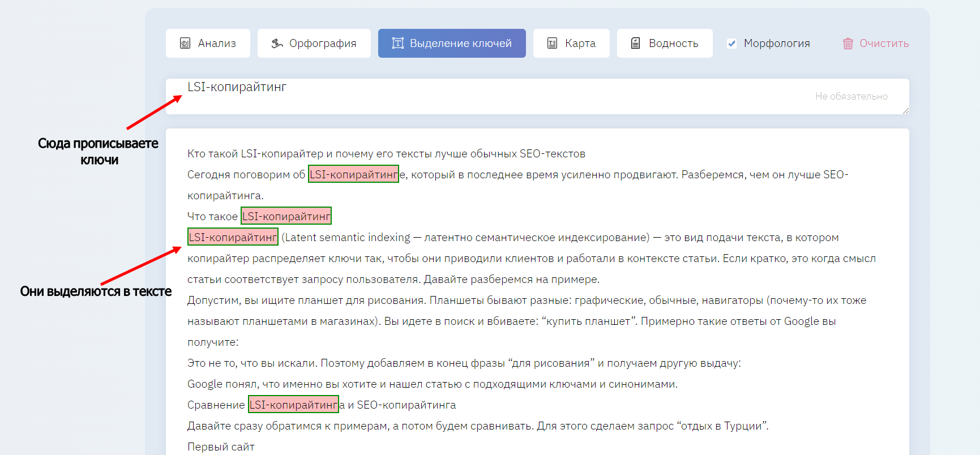Click the Орфография spell-check icon

[x=277, y=43]
